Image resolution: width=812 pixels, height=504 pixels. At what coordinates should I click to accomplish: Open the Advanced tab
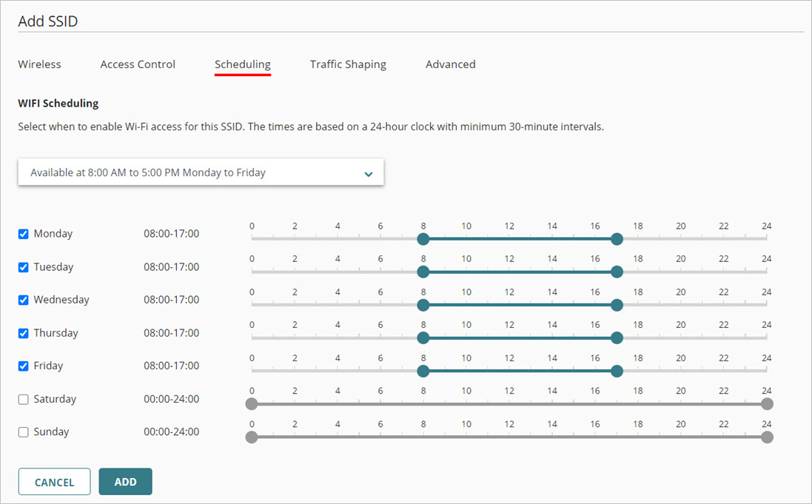click(450, 64)
